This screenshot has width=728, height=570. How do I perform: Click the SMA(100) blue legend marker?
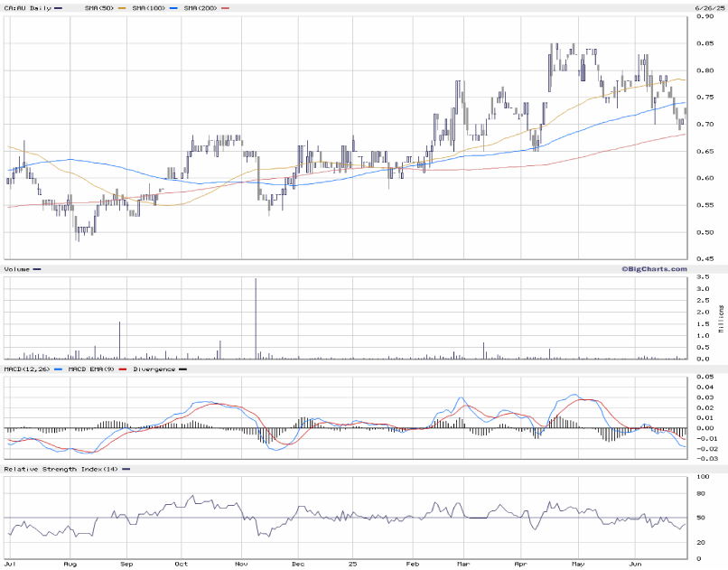173,7
